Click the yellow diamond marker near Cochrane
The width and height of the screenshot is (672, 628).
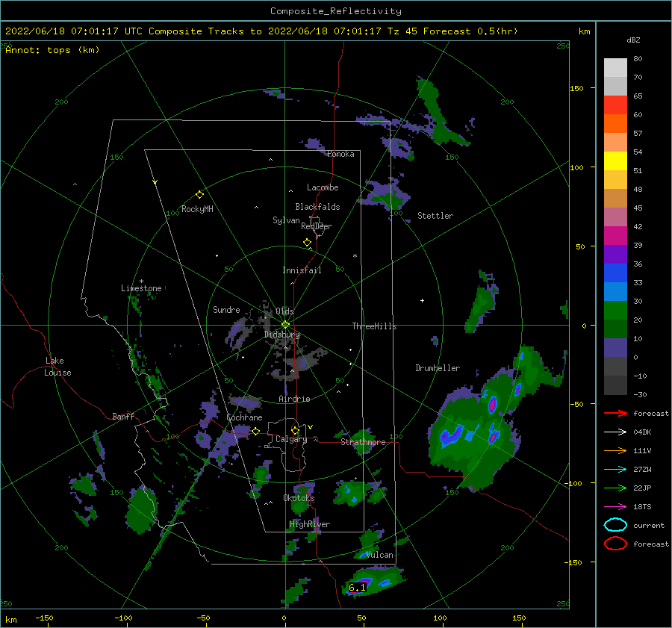tap(255, 432)
